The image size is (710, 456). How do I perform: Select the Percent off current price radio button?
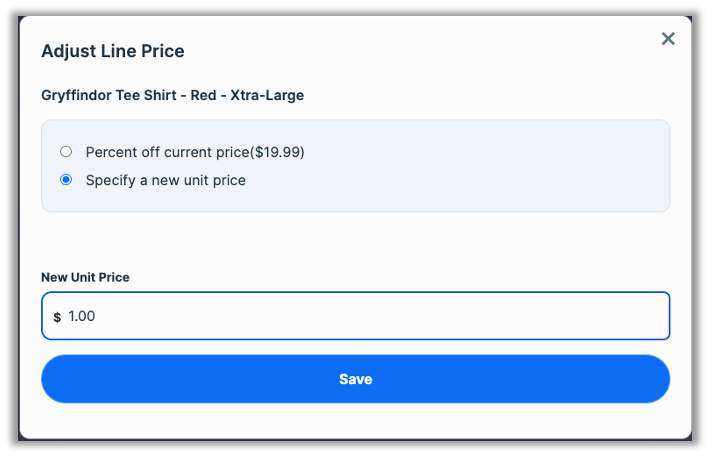[x=66, y=152]
